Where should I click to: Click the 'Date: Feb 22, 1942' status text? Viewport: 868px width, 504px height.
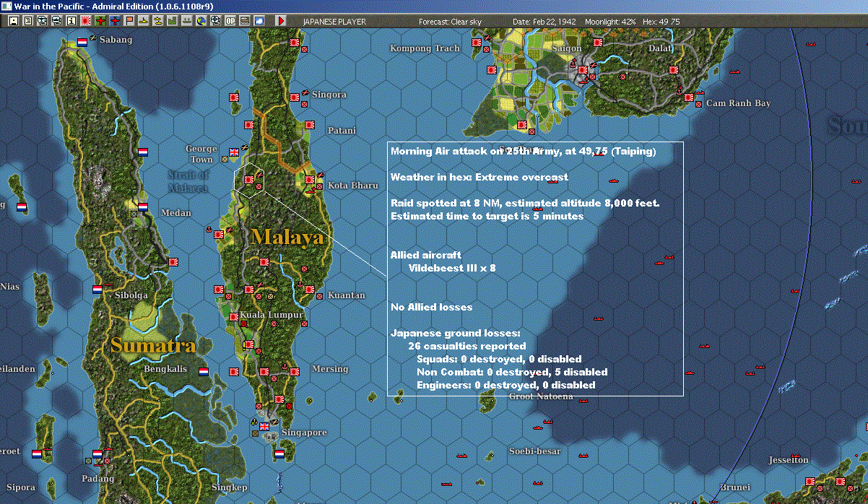click(544, 22)
